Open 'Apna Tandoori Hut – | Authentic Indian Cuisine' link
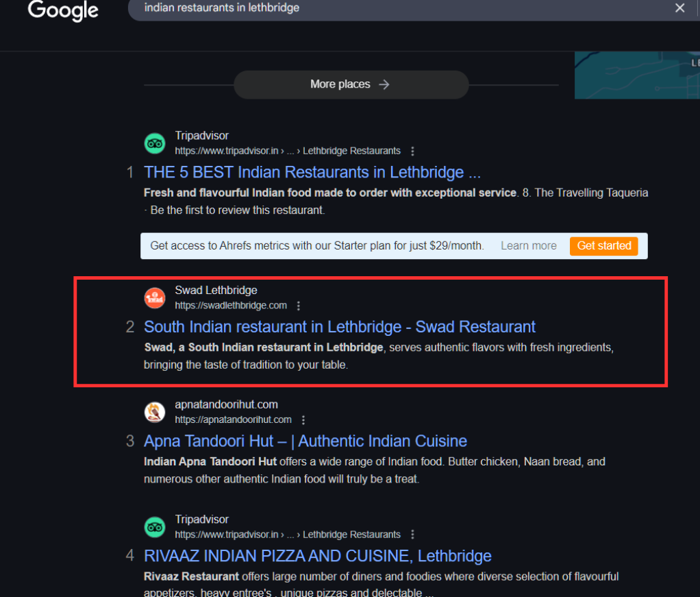 click(x=305, y=441)
